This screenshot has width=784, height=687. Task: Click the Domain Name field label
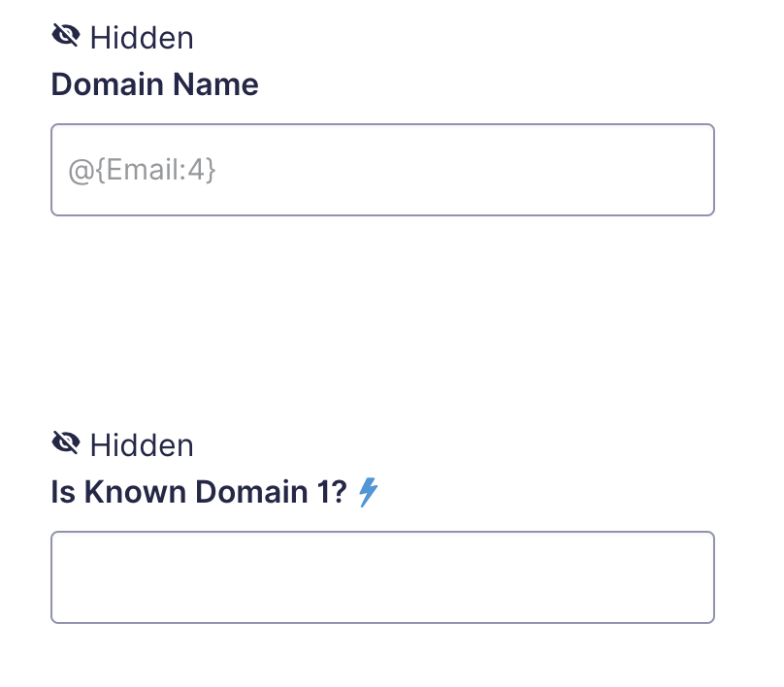pyautogui.click(x=155, y=84)
